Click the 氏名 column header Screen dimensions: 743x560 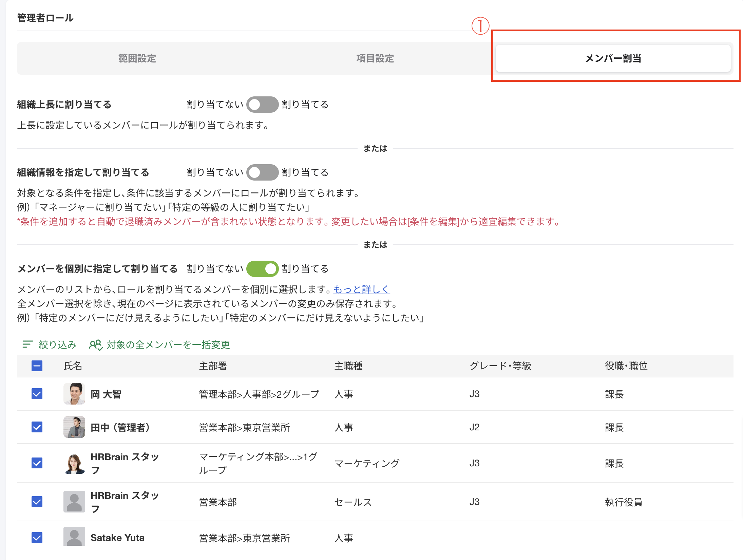pyautogui.click(x=72, y=366)
